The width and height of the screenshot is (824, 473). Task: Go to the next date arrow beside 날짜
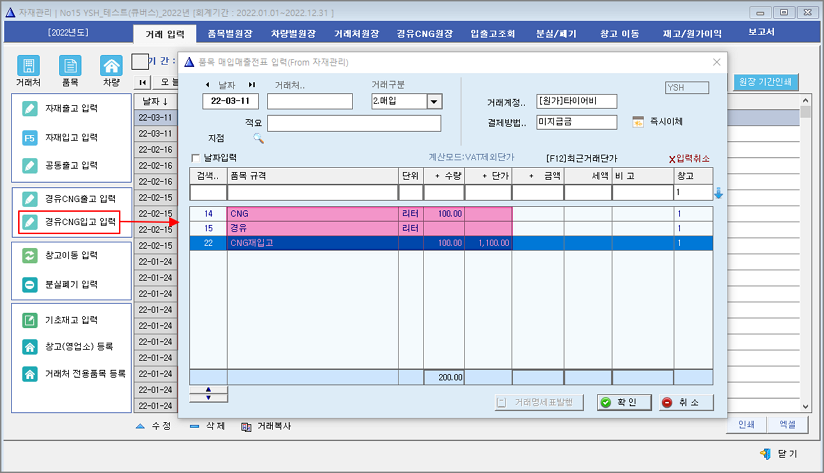(252, 85)
